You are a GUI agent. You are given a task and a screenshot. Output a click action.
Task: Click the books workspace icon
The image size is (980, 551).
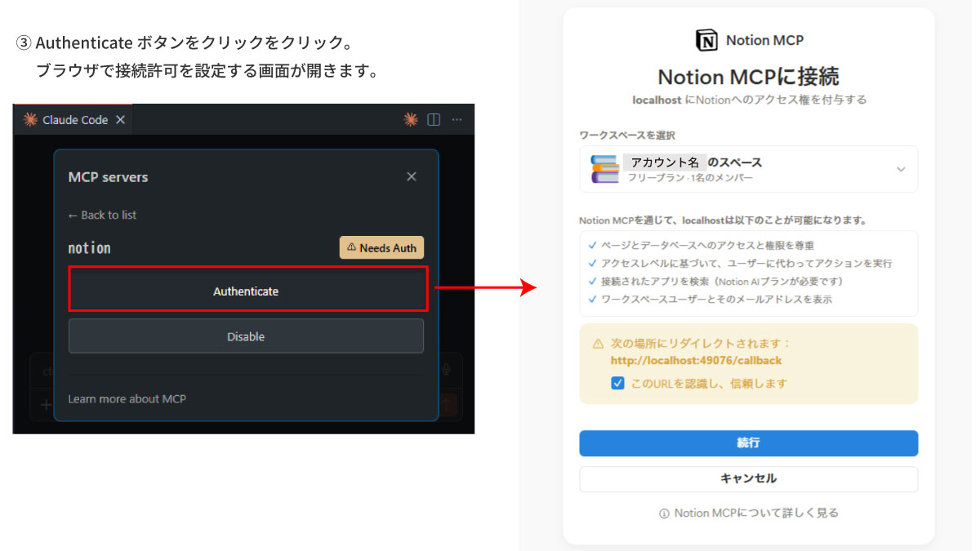[x=605, y=169]
